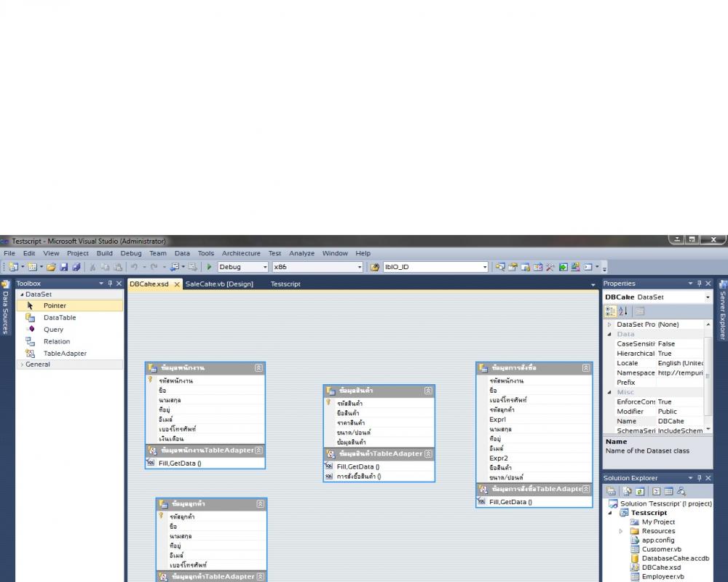Toggle the auto-hide pin on the Properties panel
The height and width of the screenshot is (582, 728).
tap(699, 283)
